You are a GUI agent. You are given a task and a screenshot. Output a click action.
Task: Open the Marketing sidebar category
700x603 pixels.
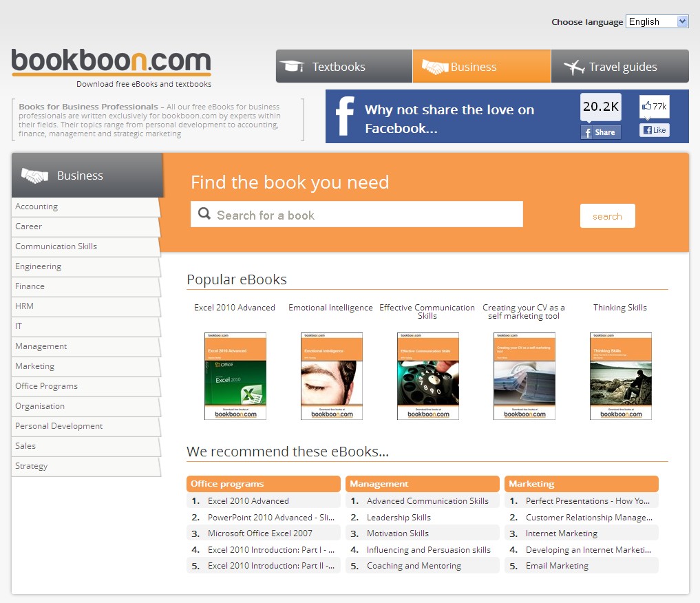(x=85, y=366)
